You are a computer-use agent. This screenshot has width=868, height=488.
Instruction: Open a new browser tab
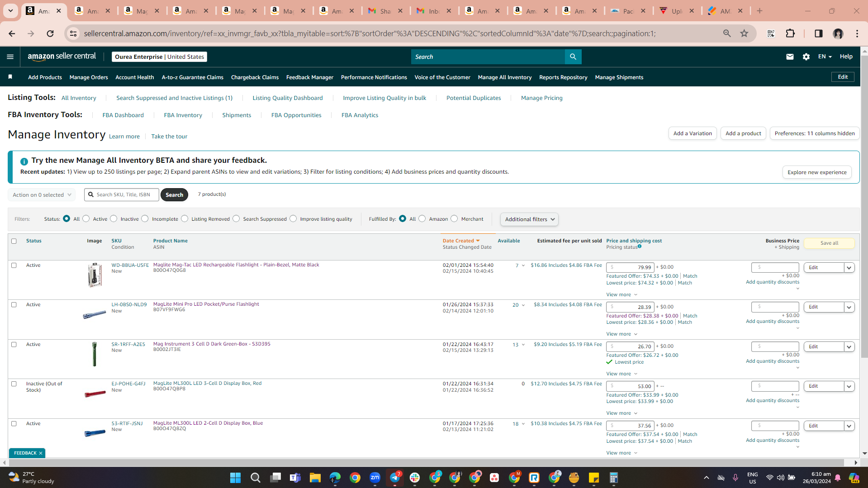pos(759,11)
